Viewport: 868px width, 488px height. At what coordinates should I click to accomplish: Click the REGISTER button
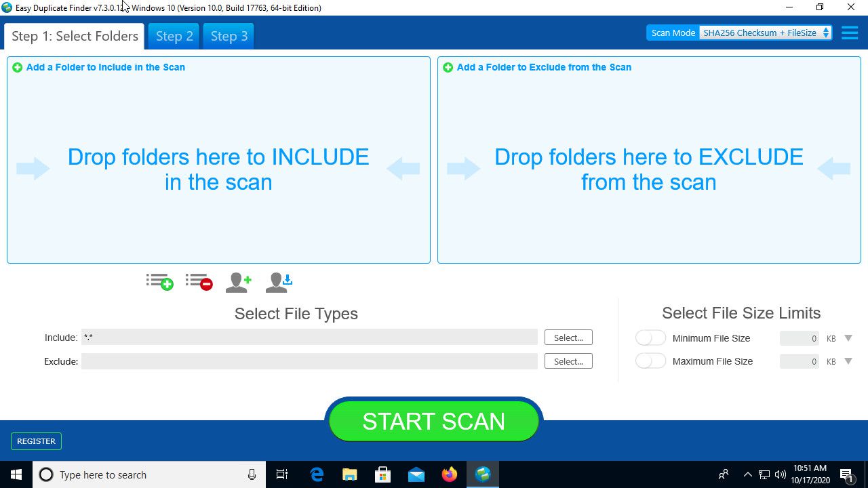pyautogui.click(x=36, y=441)
